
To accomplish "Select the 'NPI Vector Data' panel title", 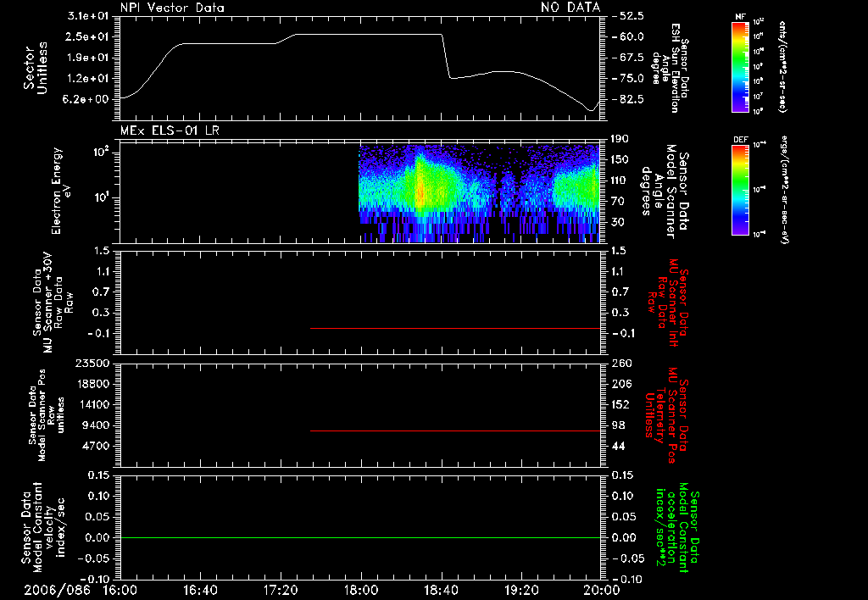I will tap(172, 8).
